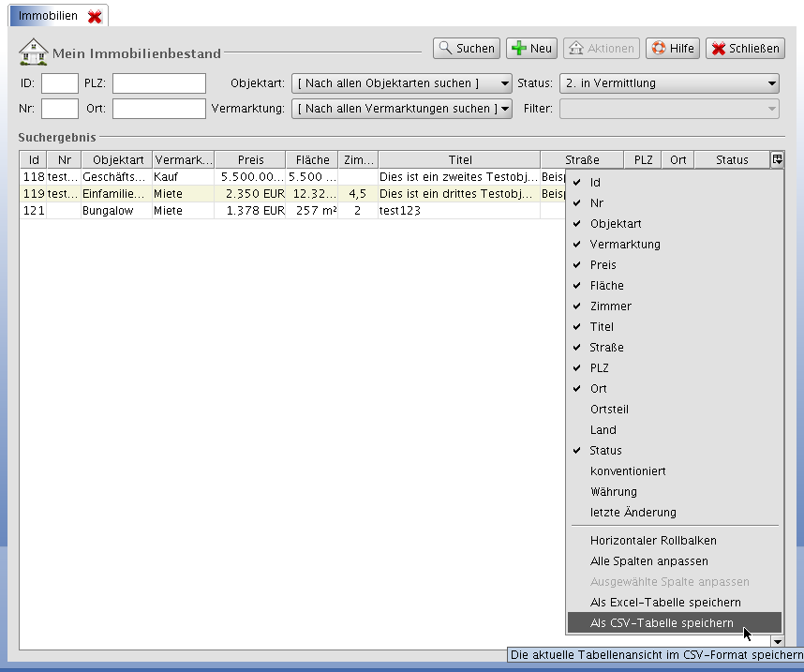Uncheck the Objektart column in menu

(x=616, y=224)
